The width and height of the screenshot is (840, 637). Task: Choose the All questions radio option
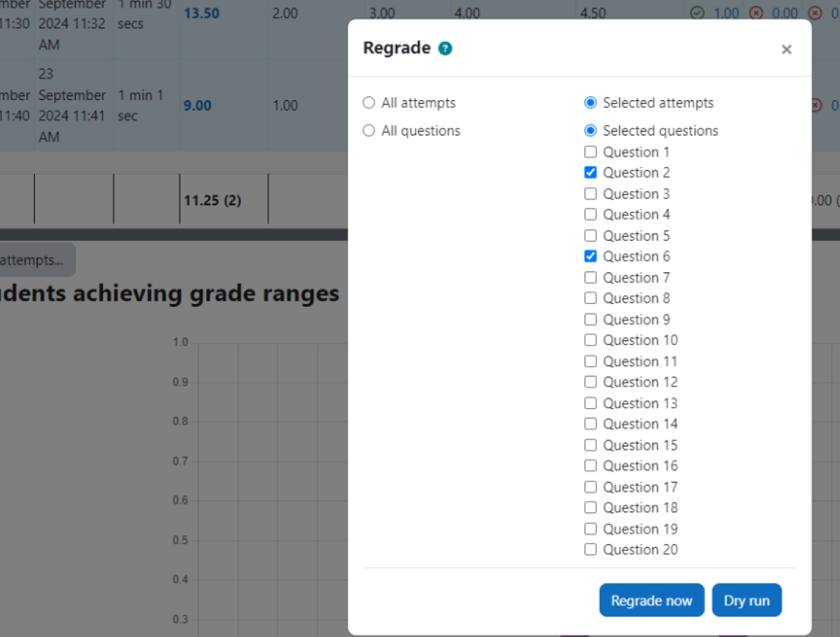pos(368,131)
